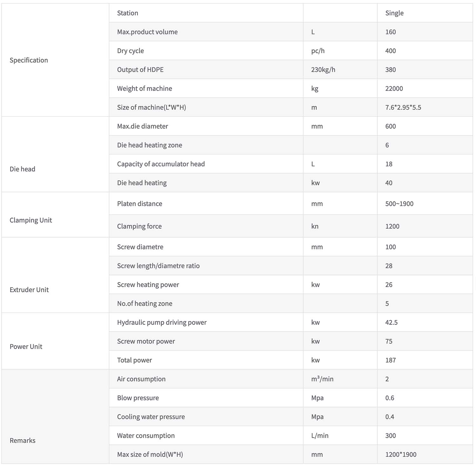
Task: Select the Capacity of accumulator head cell
Action: (x=206, y=164)
